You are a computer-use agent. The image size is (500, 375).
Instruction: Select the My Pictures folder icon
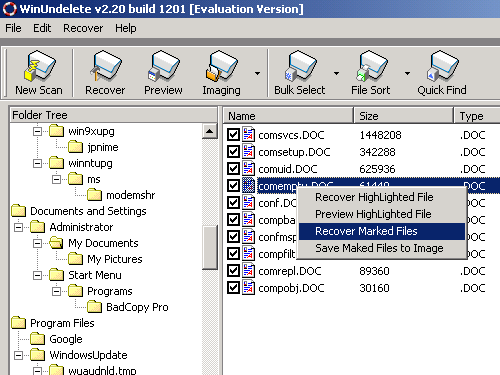click(x=75, y=259)
